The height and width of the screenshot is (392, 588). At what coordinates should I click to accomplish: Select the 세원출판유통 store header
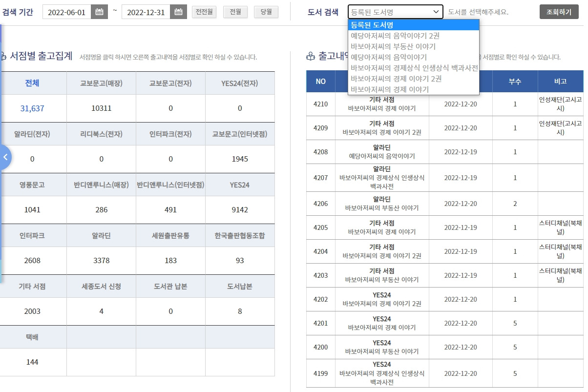[170, 235]
